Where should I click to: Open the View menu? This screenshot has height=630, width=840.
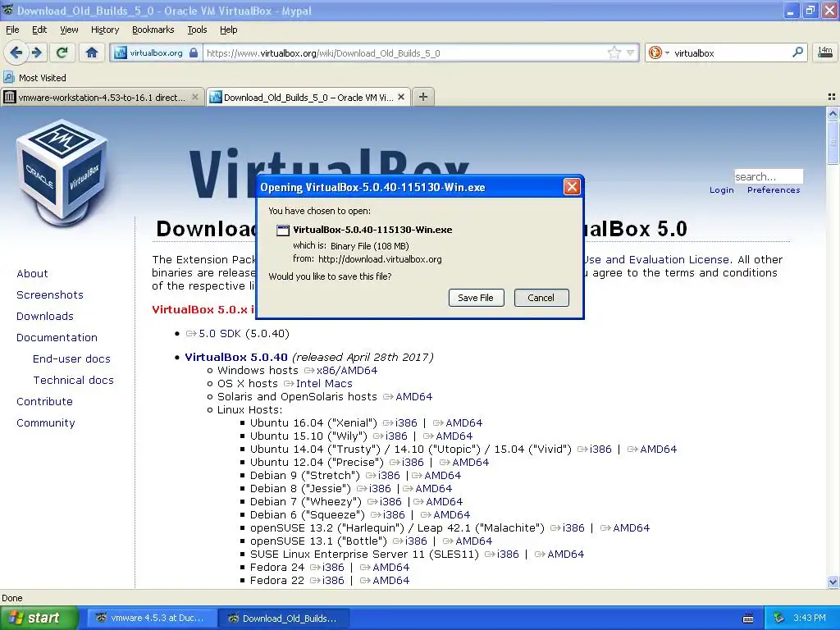tap(69, 30)
